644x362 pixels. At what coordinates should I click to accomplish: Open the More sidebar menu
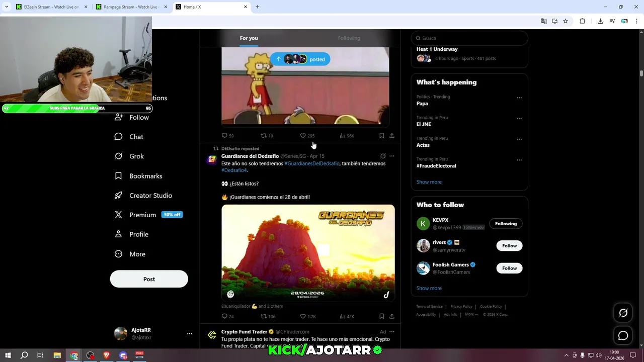(130, 254)
